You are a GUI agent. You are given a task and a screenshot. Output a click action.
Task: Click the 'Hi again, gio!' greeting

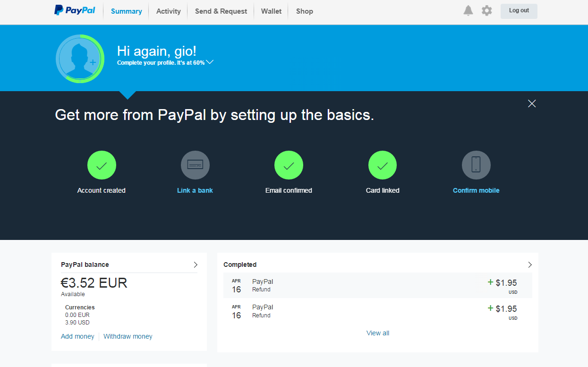pos(157,51)
